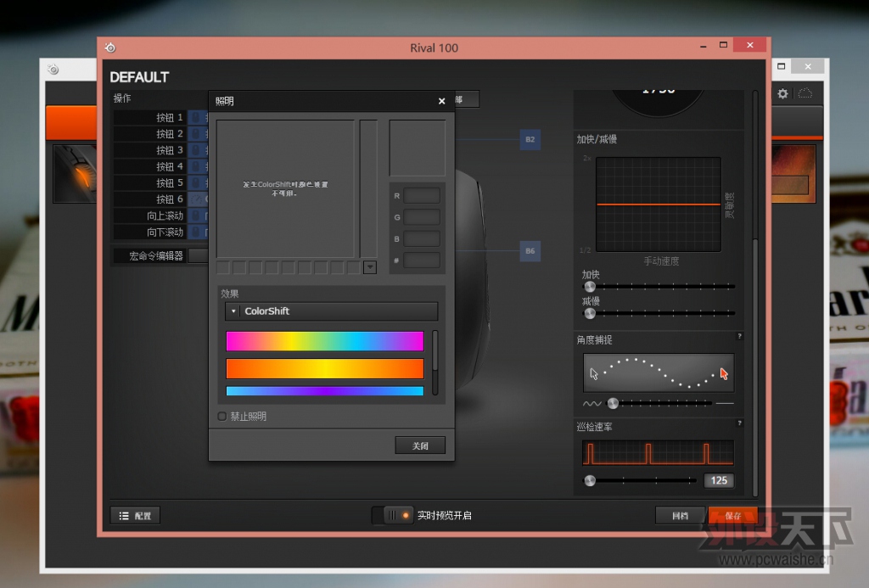This screenshot has height=588, width=869.
Task: Click the polling rate 125 value box
Action: point(719,480)
